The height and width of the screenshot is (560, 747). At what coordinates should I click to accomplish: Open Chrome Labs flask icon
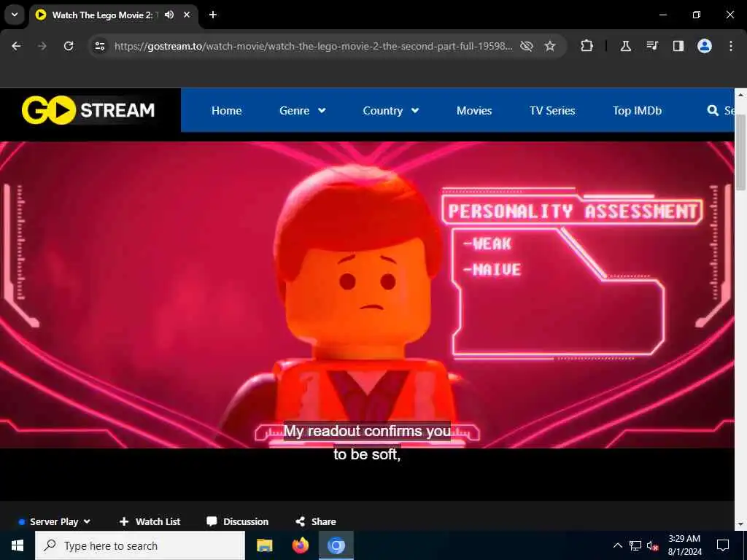click(625, 46)
